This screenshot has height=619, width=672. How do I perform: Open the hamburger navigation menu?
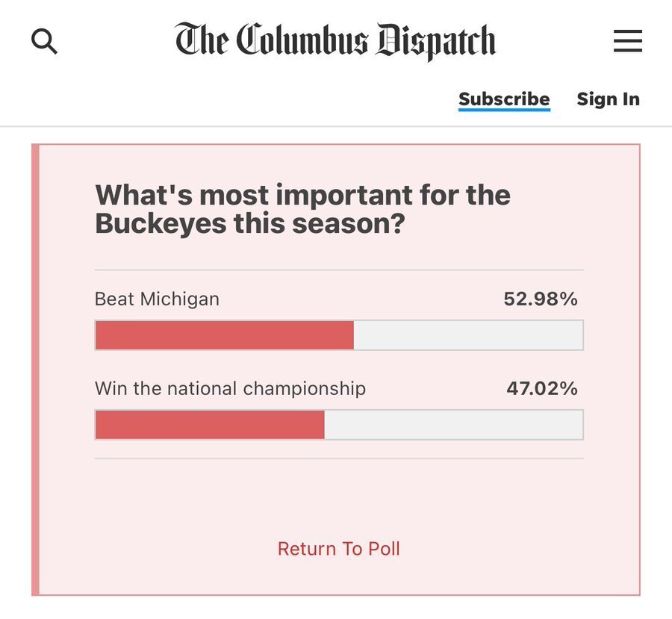click(628, 41)
